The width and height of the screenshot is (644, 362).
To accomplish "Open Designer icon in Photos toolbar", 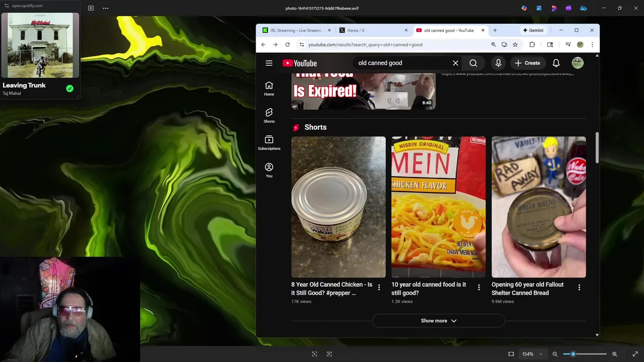I will coord(554,8).
